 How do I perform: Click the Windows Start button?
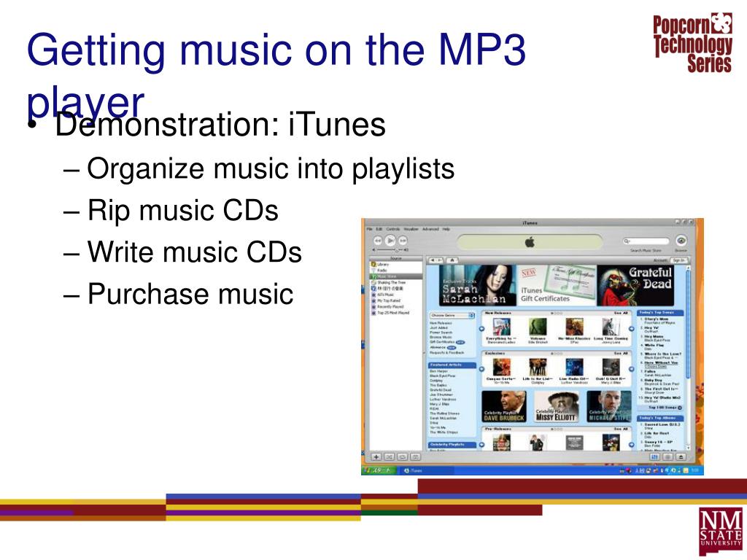[379, 470]
